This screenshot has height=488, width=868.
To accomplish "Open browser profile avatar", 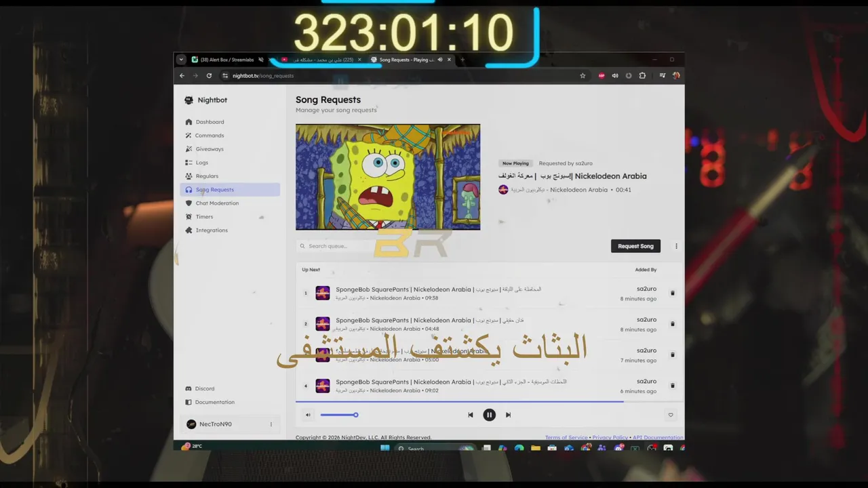I will (x=676, y=76).
